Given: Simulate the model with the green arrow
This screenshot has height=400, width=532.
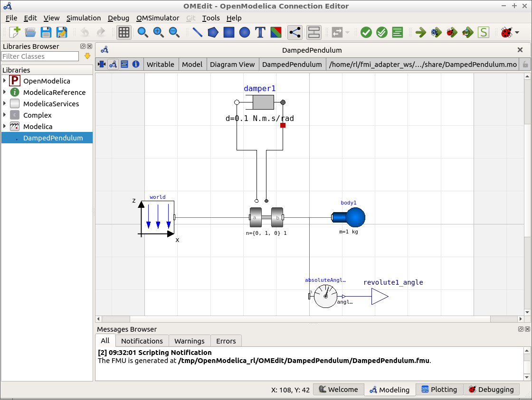Looking at the screenshot, I should pyautogui.click(x=421, y=32).
